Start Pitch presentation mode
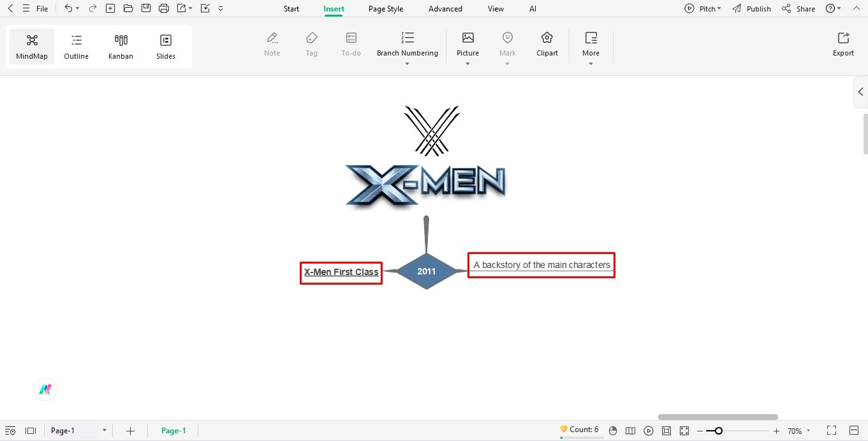 (x=703, y=9)
